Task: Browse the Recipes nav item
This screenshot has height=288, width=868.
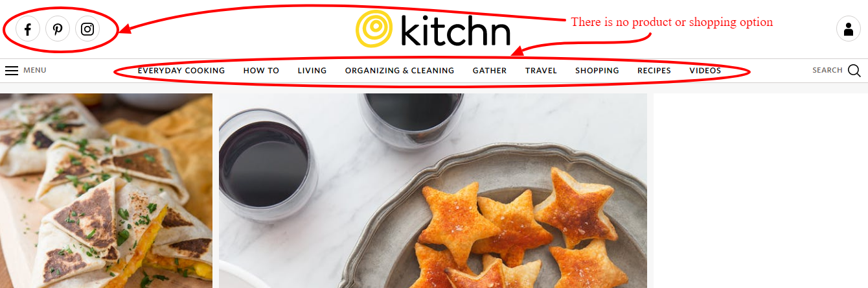Action: coord(654,71)
